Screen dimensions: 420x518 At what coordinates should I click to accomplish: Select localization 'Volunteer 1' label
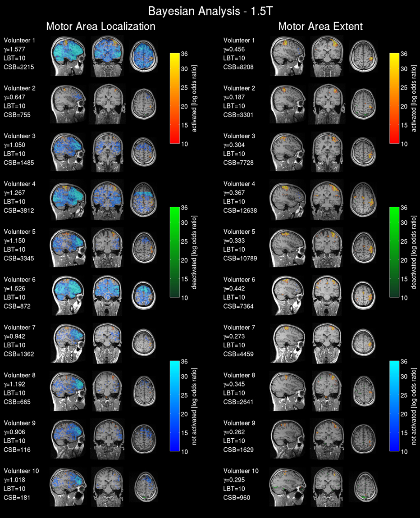(19, 40)
